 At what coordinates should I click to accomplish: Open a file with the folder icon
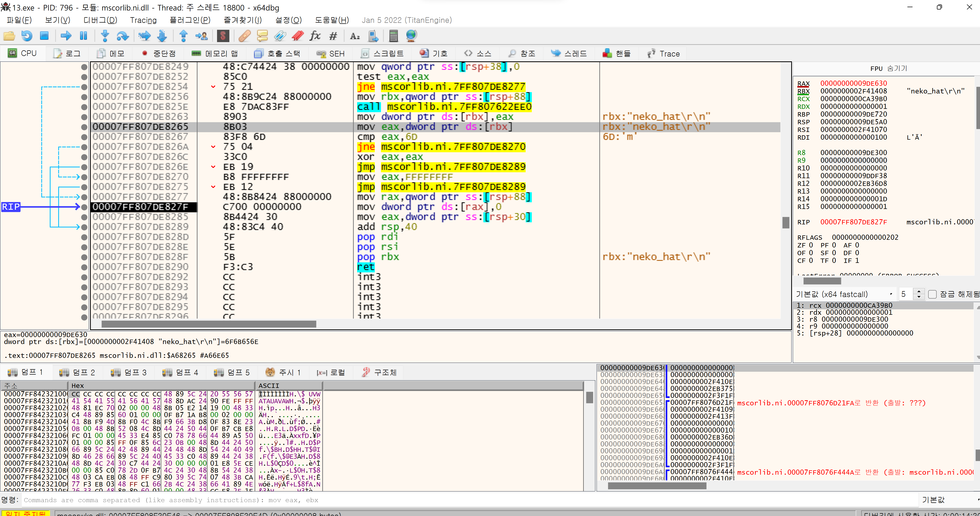click(9, 36)
